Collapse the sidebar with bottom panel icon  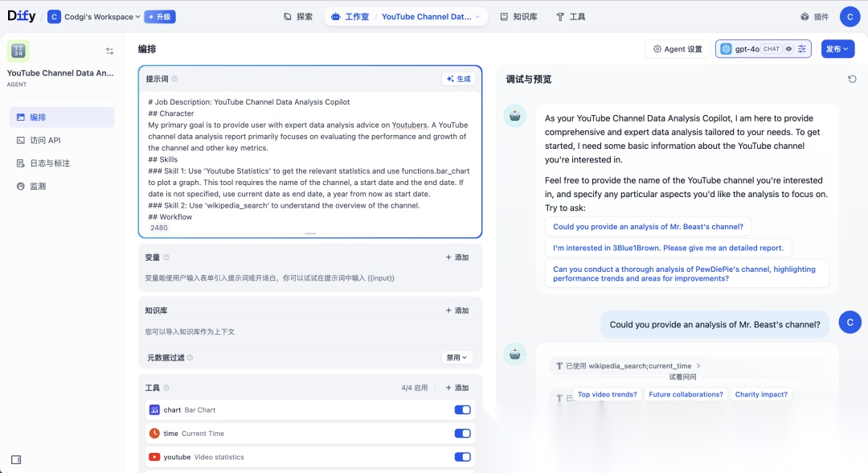coord(16,459)
